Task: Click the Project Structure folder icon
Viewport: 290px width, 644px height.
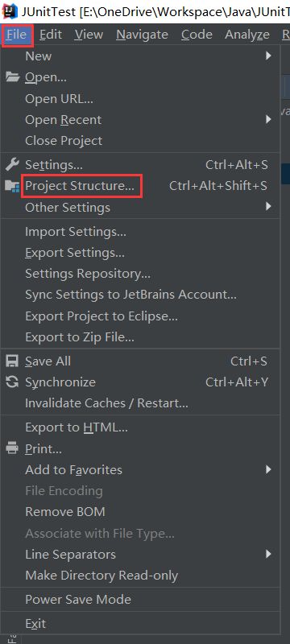Action: [x=12, y=186]
